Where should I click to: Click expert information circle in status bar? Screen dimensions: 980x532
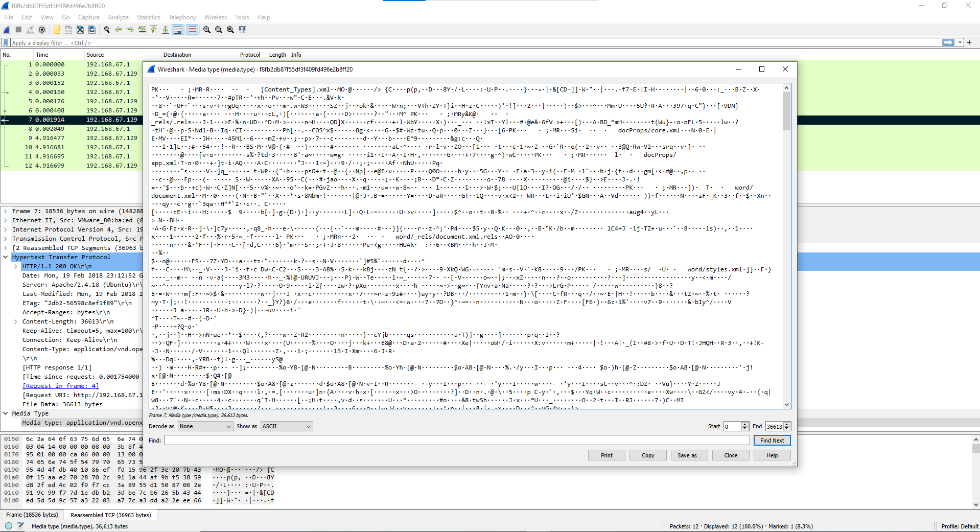coord(9,526)
